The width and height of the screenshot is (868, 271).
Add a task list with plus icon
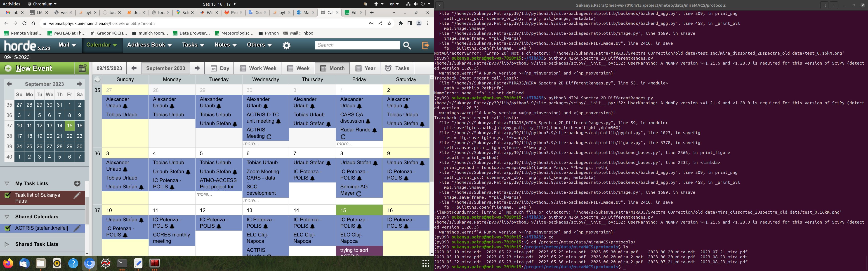pyautogui.click(x=77, y=183)
